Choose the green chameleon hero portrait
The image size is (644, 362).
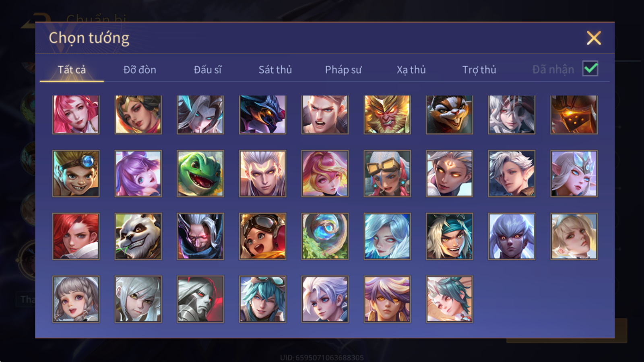(x=200, y=173)
